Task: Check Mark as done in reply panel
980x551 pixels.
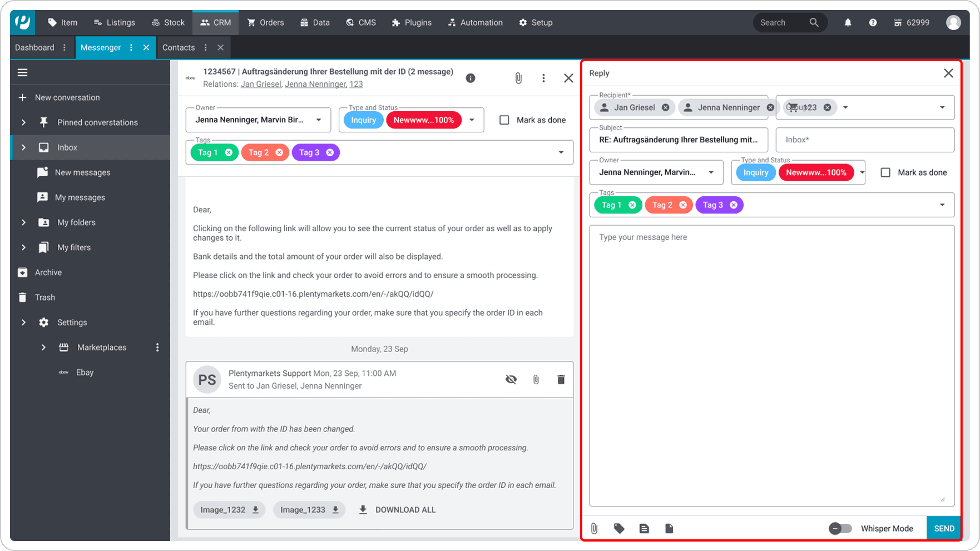Action: pyautogui.click(x=885, y=172)
